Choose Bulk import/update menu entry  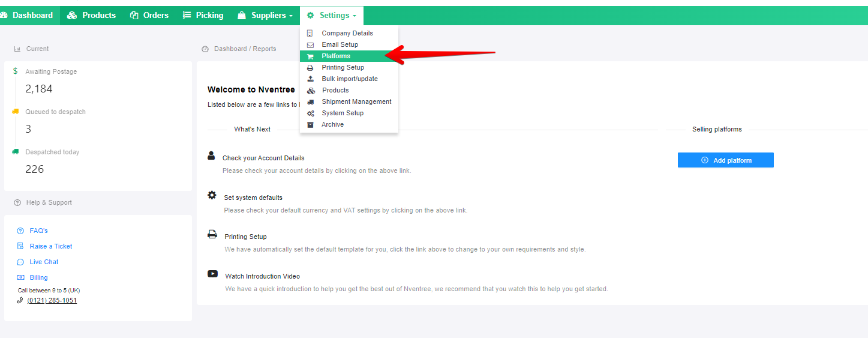coord(349,79)
